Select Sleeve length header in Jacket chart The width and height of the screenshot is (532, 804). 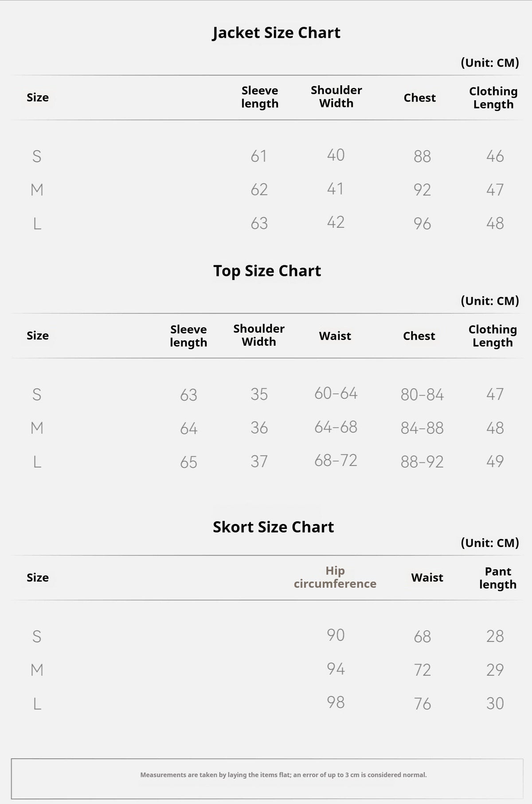click(x=260, y=97)
